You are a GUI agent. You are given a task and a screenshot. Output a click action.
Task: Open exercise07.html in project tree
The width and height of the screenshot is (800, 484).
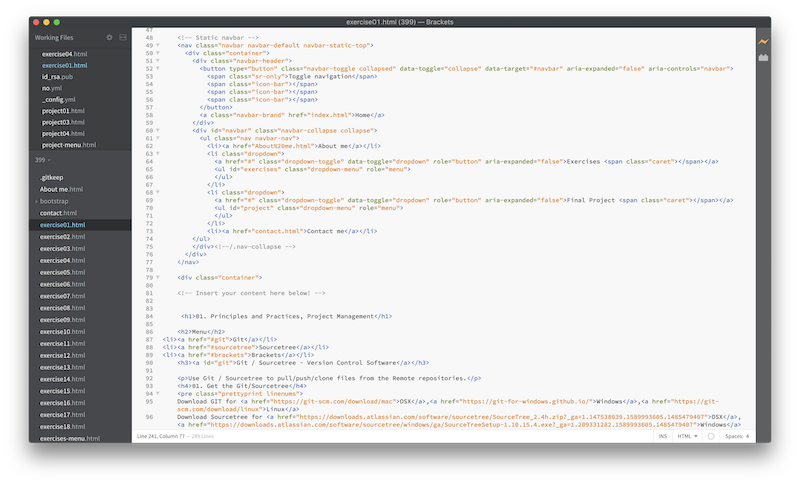(x=63, y=296)
